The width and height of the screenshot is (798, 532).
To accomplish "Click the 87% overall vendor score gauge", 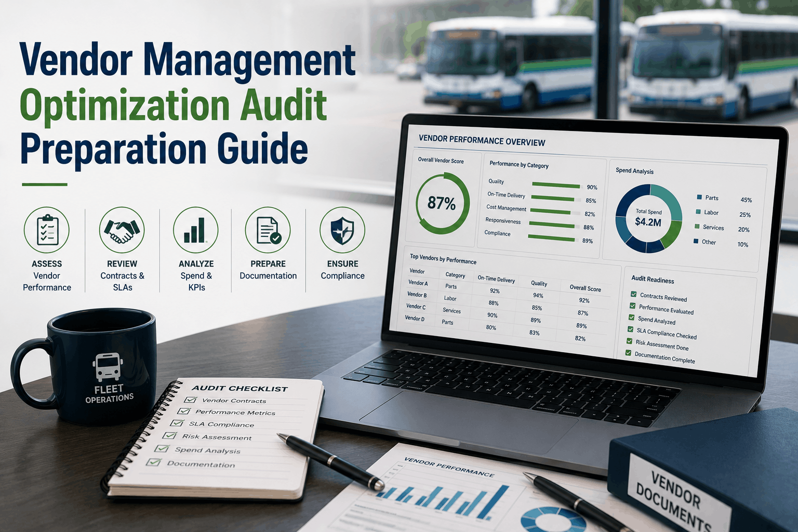I will (x=443, y=203).
